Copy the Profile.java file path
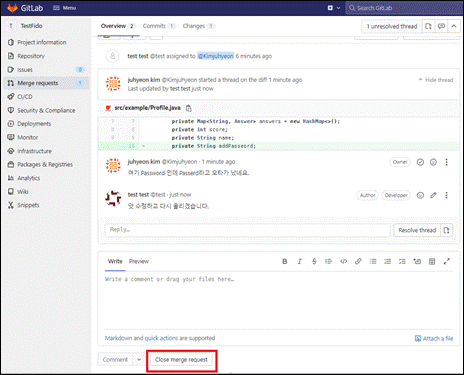The image size is (464, 375). (x=189, y=108)
